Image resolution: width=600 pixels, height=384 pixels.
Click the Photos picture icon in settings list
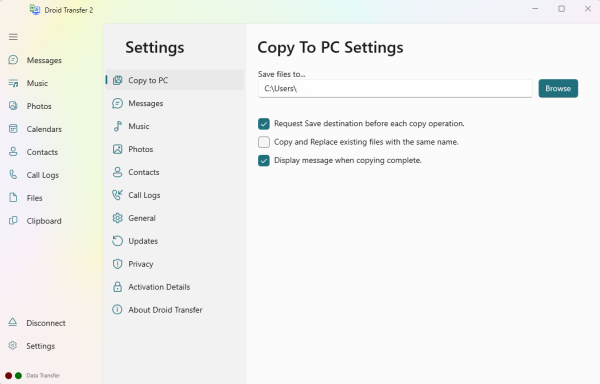coord(117,149)
